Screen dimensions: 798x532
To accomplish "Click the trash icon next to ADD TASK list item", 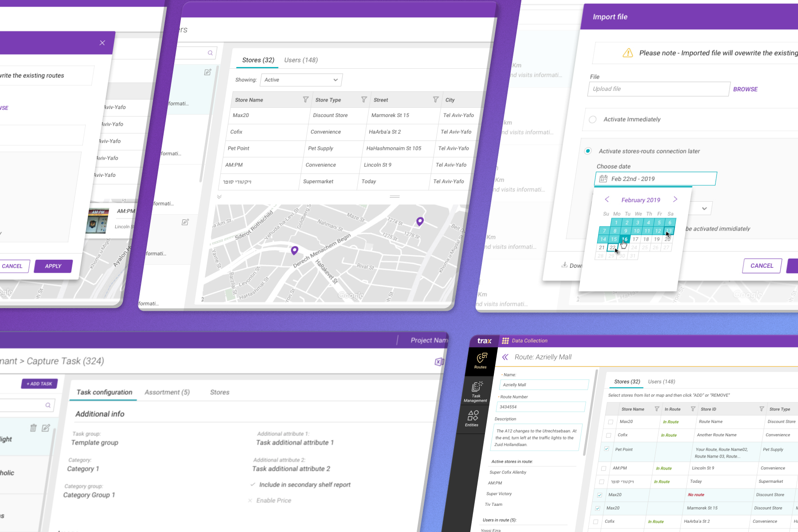I will (x=33, y=428).
